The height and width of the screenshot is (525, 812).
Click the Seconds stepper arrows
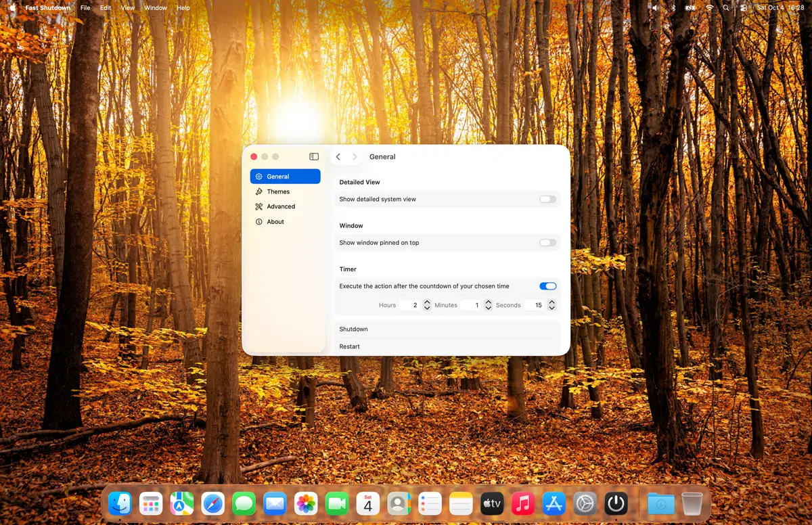551,305
